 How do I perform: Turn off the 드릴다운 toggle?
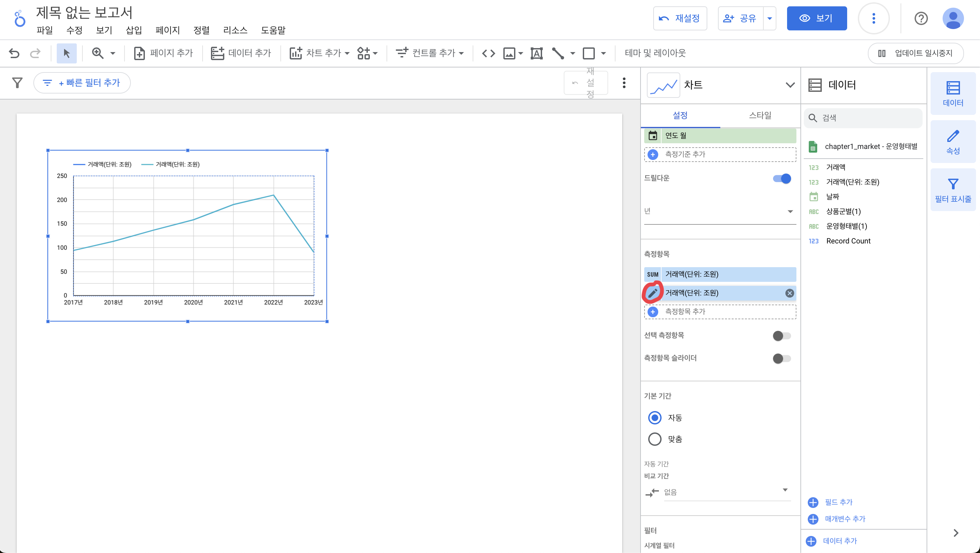tap(782, 178)
